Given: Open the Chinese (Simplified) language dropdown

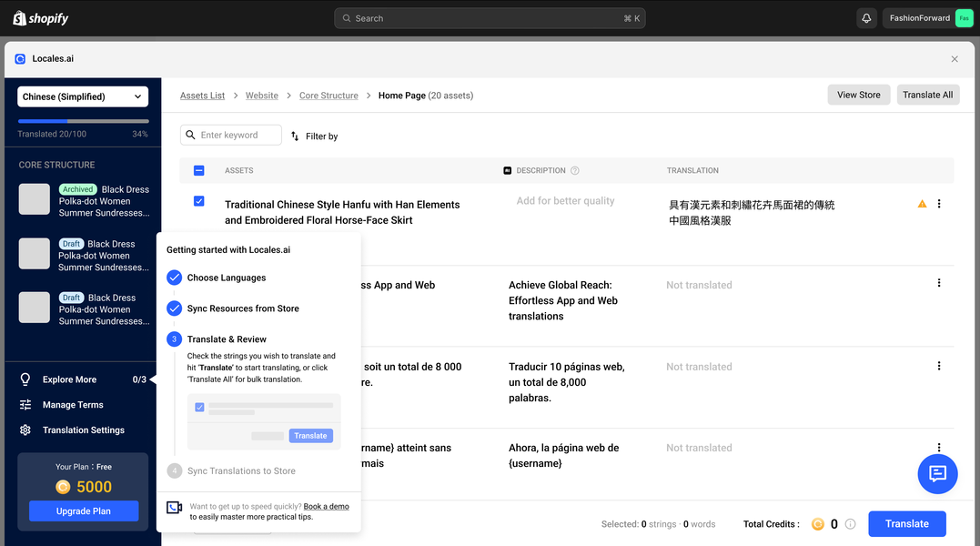Looking at the screenshot, I should click(83, 96).
